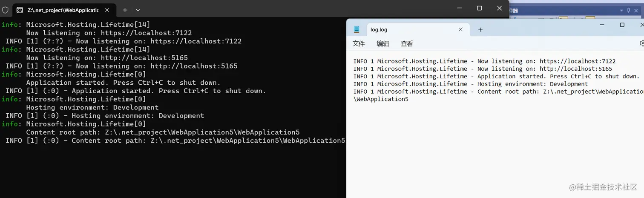Close the Visual Studio tool panel
The image size is (644, 198).
click(635, 10)
